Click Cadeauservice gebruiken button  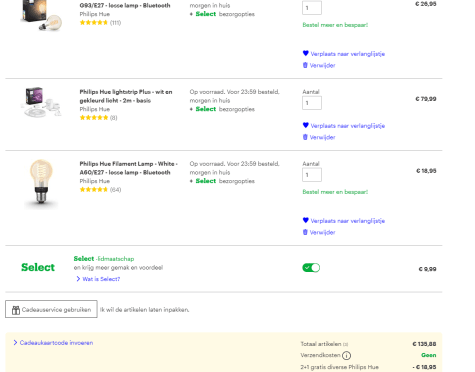coord(51,309)
